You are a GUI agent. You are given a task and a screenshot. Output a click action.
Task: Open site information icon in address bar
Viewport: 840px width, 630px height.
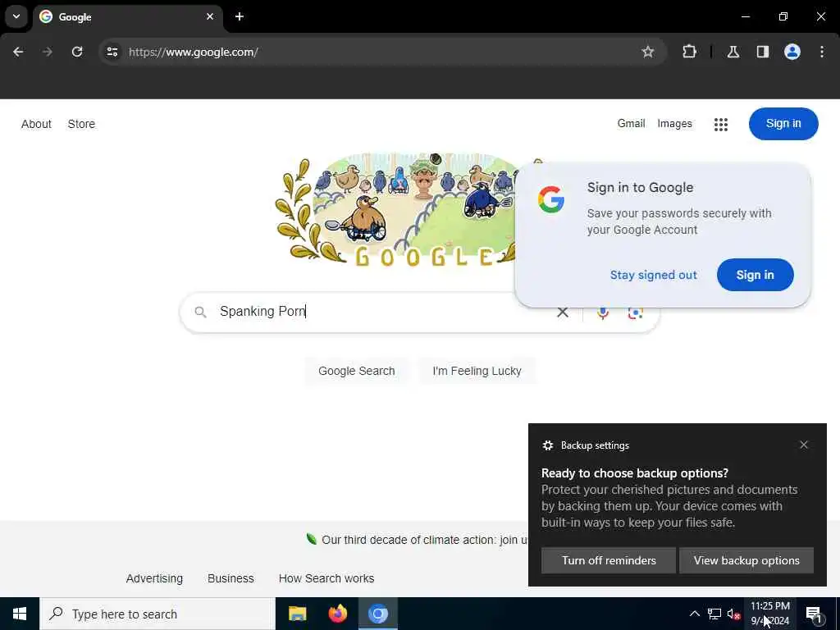(112, 52)
